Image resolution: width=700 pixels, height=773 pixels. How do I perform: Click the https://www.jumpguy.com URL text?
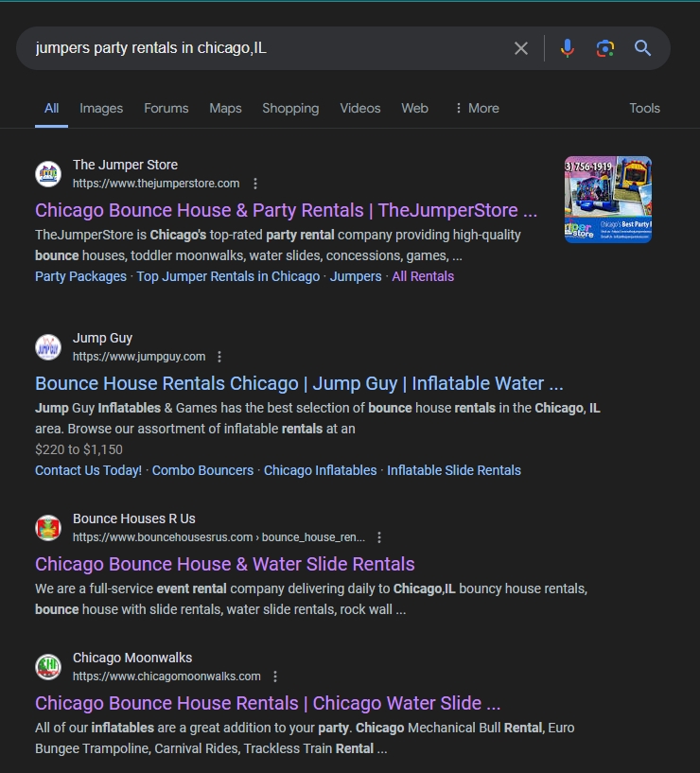[x=139, y=357]
